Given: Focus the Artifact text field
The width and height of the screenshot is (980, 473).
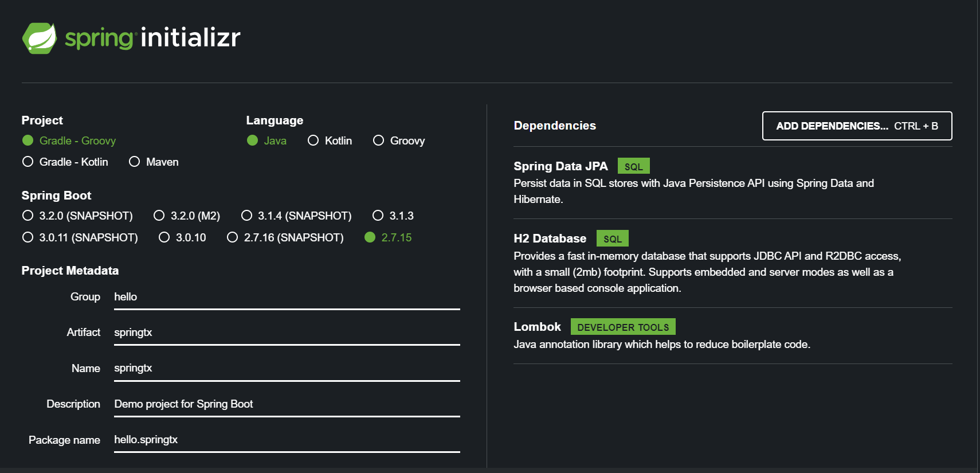Looking at the screenshot, I should point(287,333).
